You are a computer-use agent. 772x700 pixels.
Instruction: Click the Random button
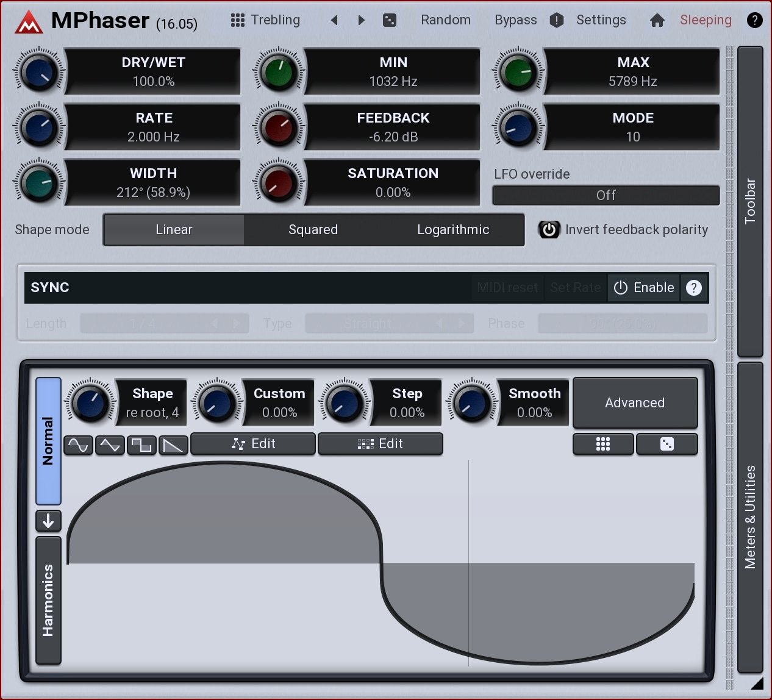pos(446,20)
